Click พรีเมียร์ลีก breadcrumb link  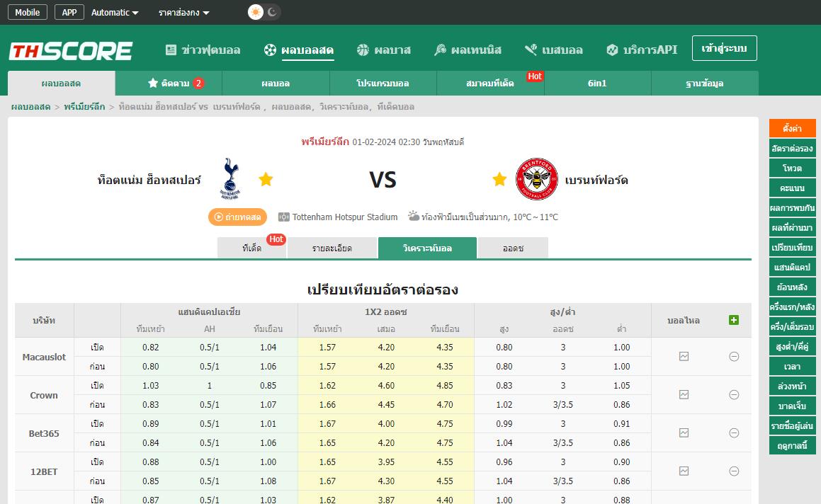[84, 107]
